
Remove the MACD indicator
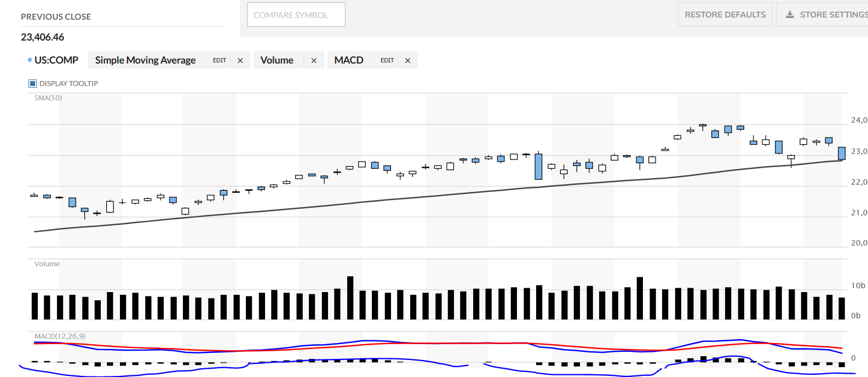click(x=407, y=61)
